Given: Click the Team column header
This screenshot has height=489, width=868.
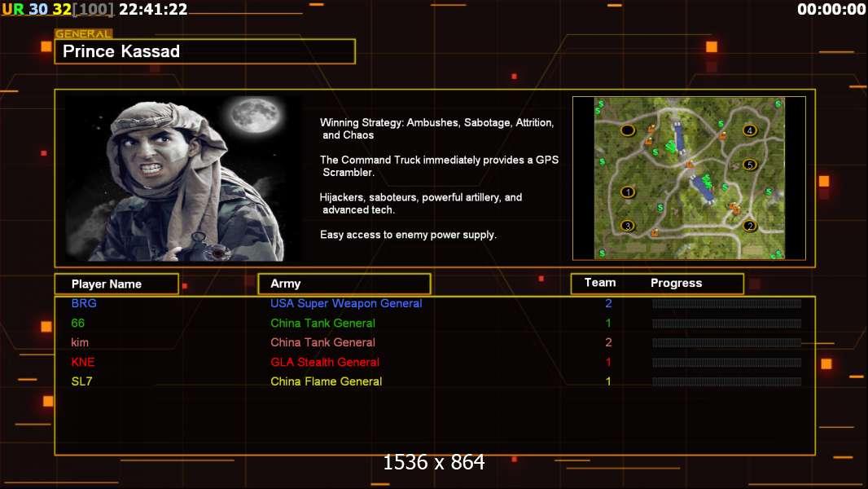Looking at the screenshot, I should pos(600,283).
